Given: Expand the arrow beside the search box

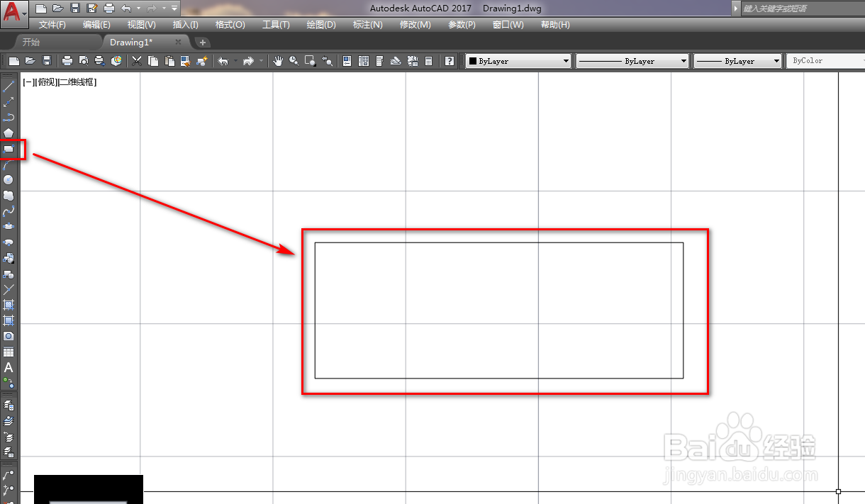Looking at the screenshot, I should tap(736, 9).
